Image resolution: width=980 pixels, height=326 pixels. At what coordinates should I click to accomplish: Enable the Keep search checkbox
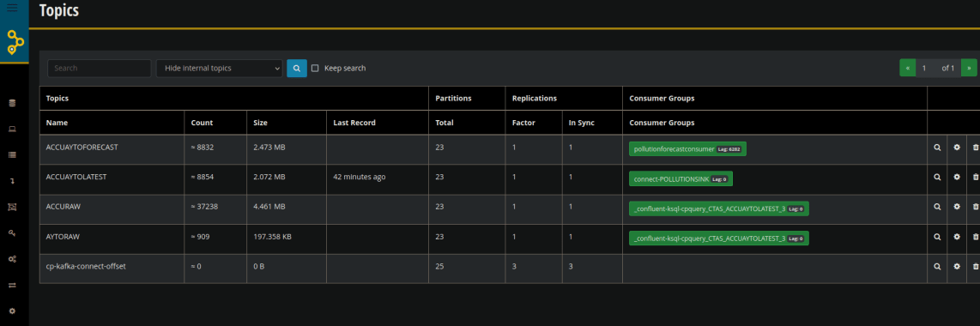[x=315, y=68]
